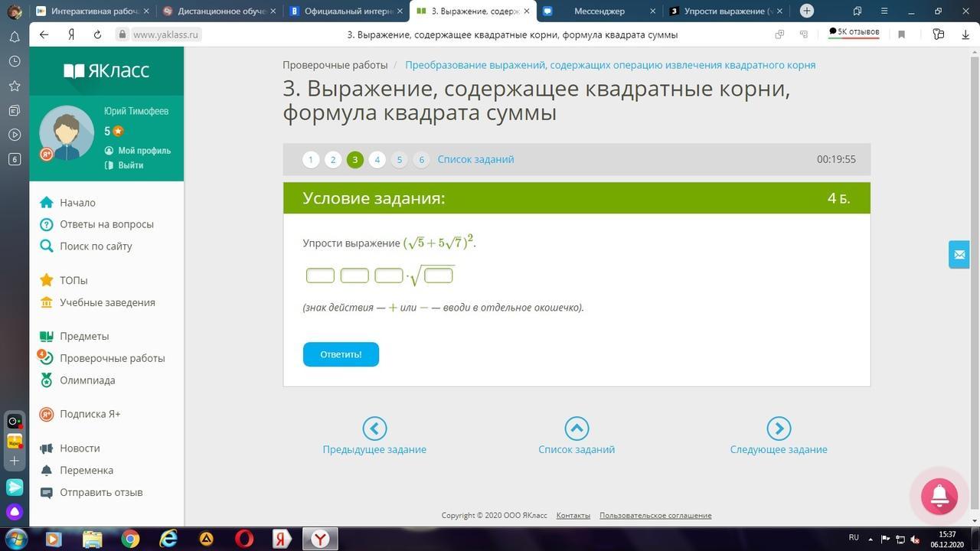Open 'Новости' menu item
980x551 pixels.
pos(70,448)
